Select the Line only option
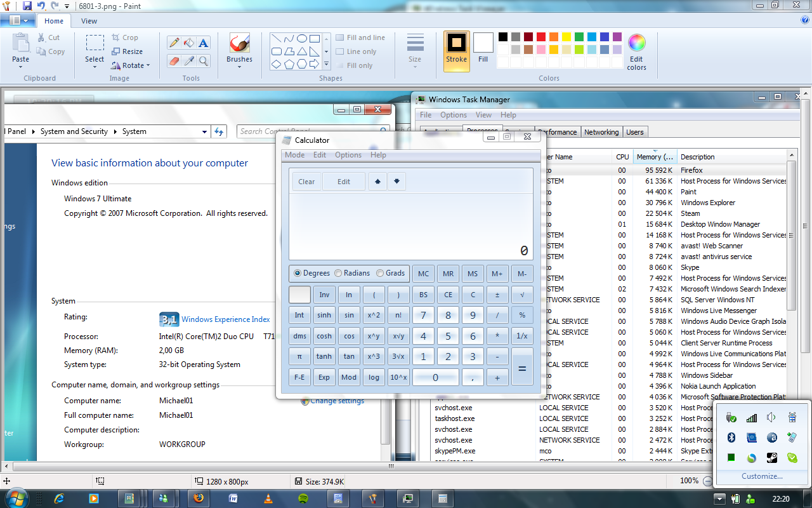The width and height of the screenshot is (812, 508). coord(356,51)
